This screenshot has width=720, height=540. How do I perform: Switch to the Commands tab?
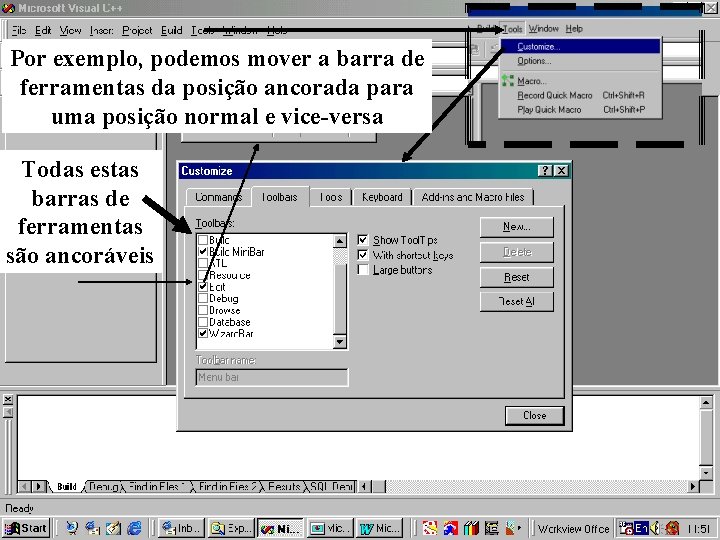218,197
